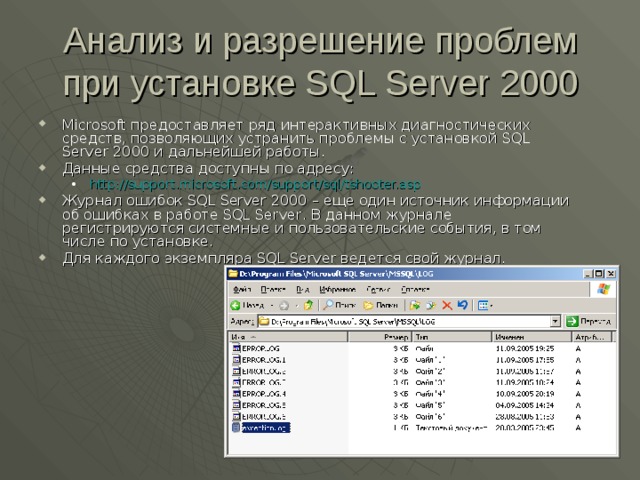Click the Copy To folder icon
640x480 pixels.
(431, 305)
